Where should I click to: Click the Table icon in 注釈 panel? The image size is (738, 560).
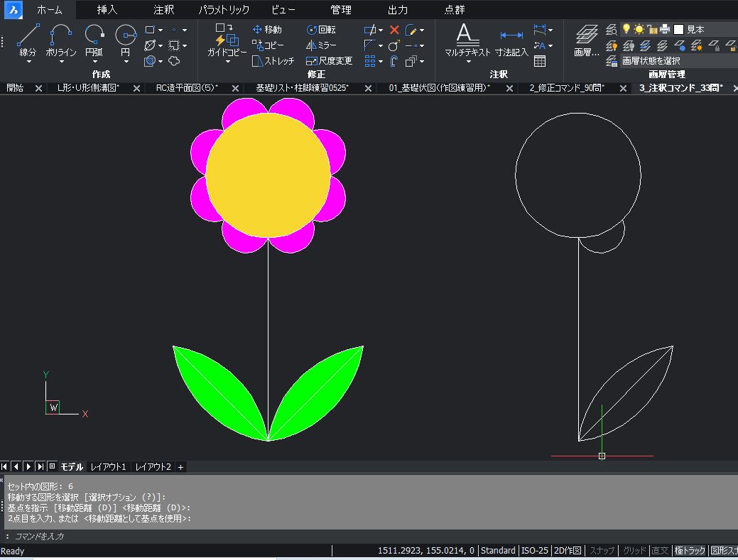[x=540, y=61]
